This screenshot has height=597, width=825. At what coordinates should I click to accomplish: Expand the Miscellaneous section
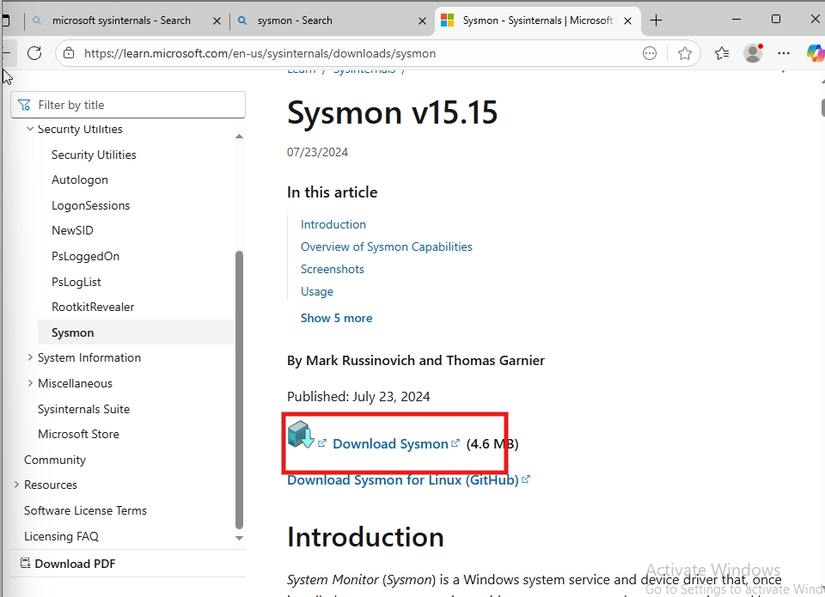(30, 383)
